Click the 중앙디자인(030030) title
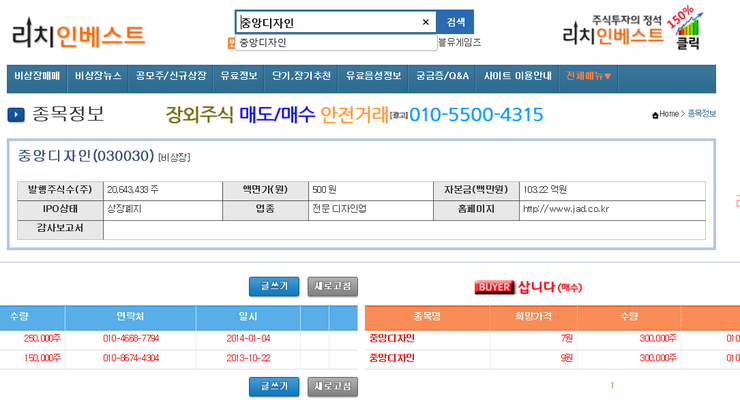Viewport: 740px width, 409px height. click(x=86, y=156)
